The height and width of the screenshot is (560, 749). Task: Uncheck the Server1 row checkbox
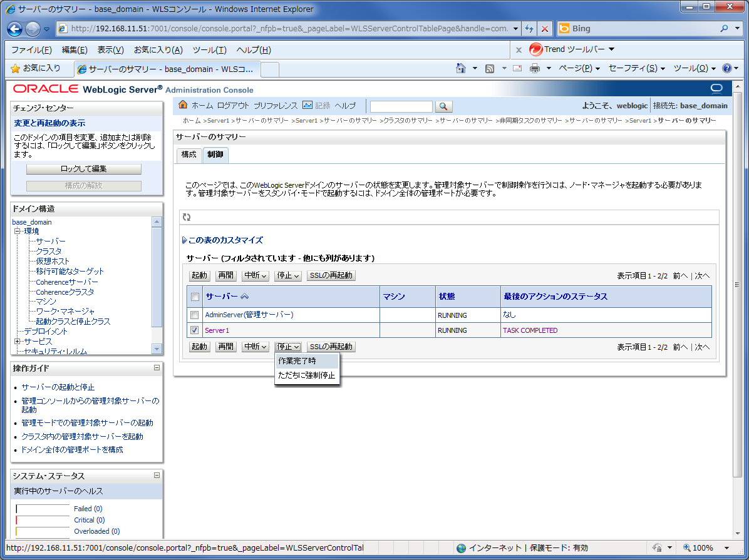click(194, 330)
